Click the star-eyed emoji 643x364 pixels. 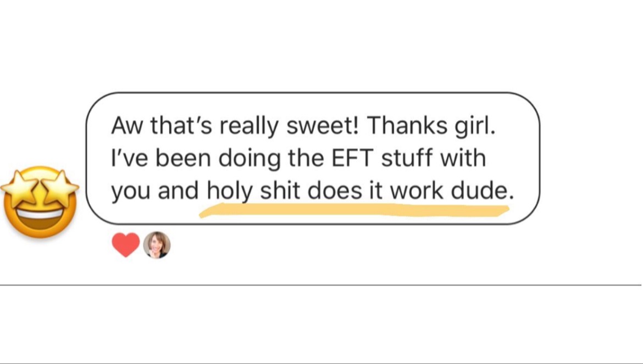coord(40,201)
